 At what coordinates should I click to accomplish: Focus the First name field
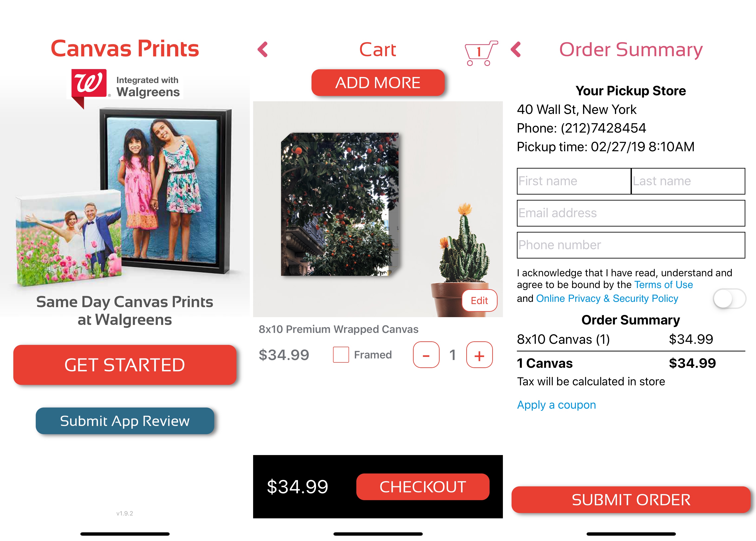point(574,181)
